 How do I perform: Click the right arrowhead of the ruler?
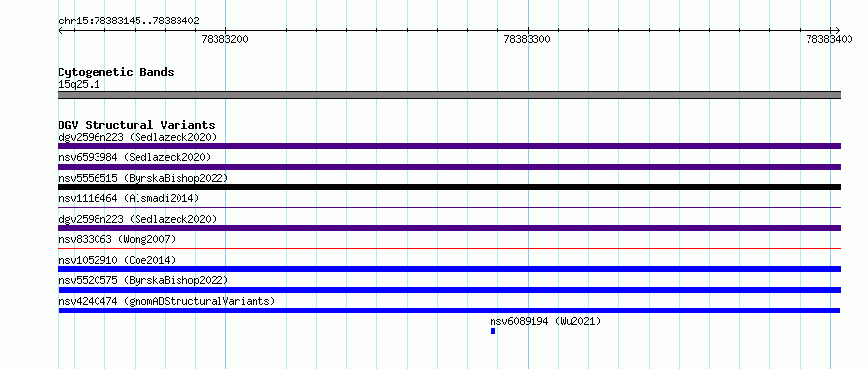click(x=837, y=30)
